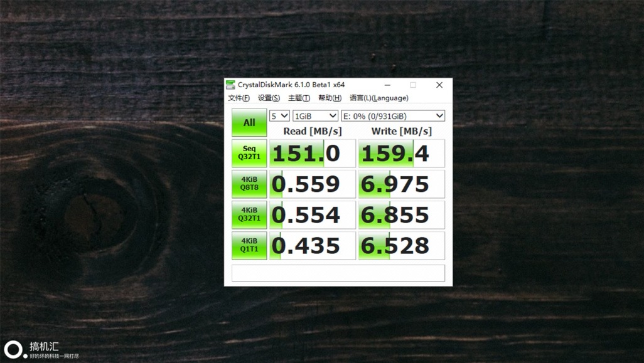Start the 4KiB Q32T1 test
Screen dimensions: 644x363
(x=249, y=214)
